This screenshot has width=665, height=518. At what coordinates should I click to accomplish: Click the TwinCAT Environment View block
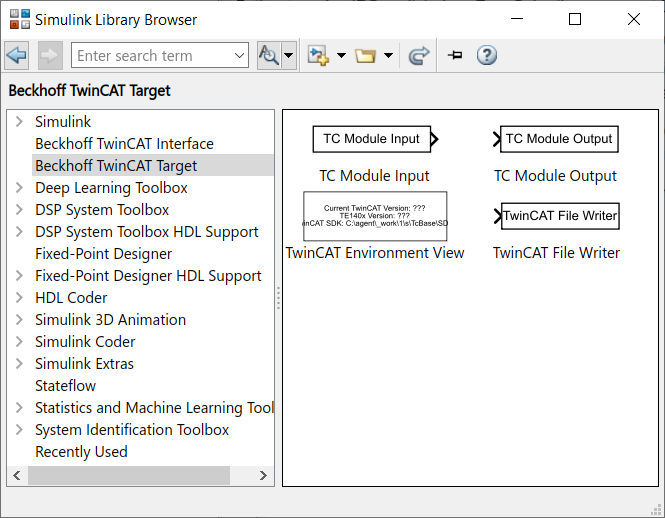(x=375, y=216)
